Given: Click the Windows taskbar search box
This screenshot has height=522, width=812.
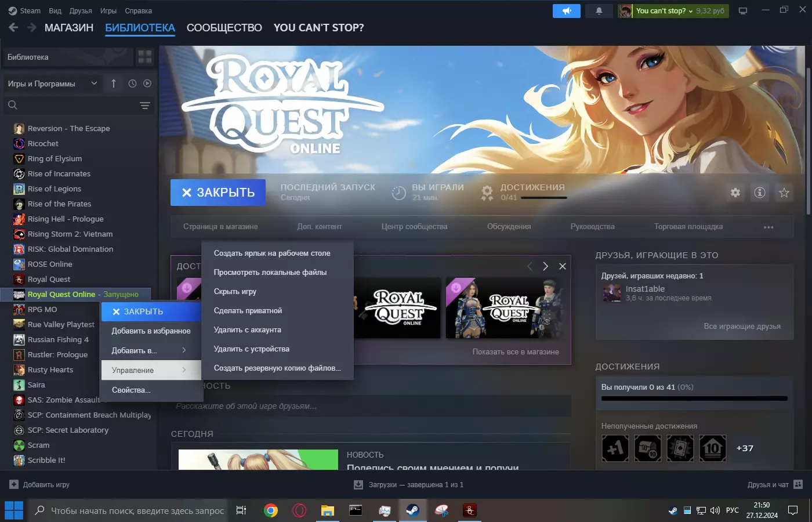Looking at the screenshot, I should [x=129, y=510].
